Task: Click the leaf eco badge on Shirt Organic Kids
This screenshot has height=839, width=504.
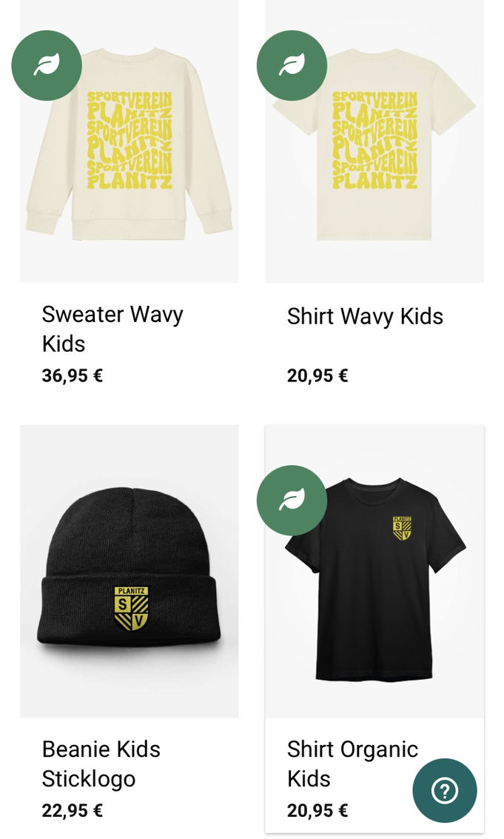Action: coord(292,500)
